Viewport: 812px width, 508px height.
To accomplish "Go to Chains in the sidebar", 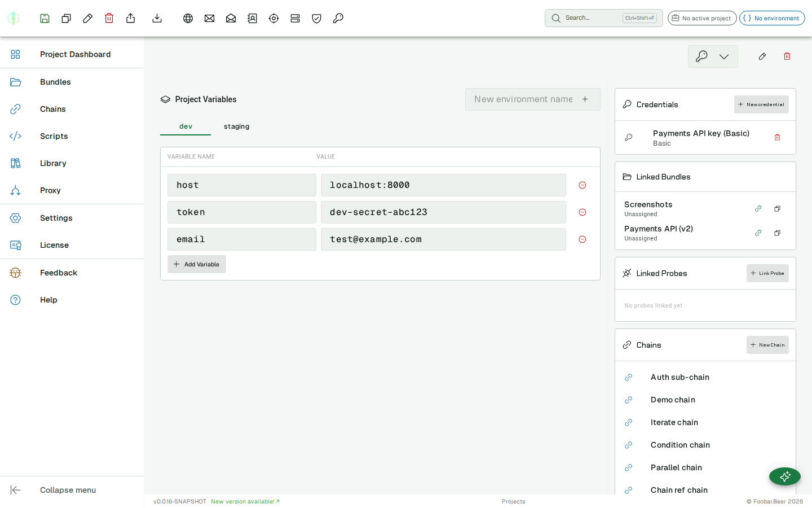I will point(72,109).
